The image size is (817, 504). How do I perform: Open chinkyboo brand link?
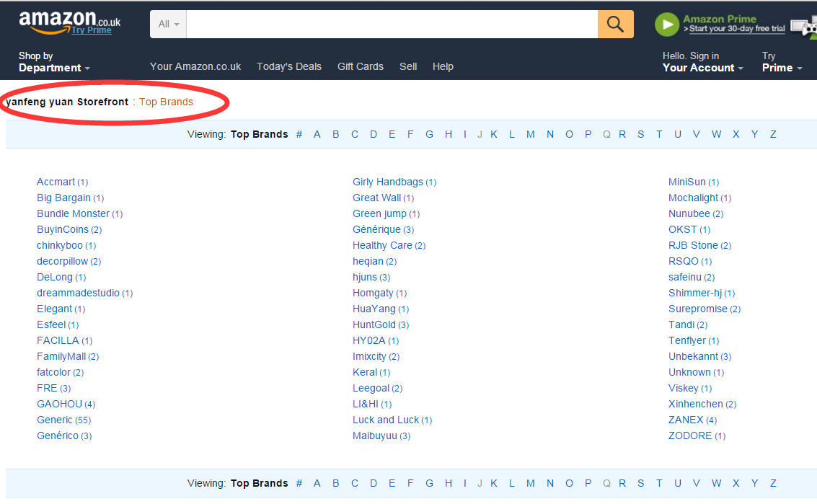coord(60,245)
